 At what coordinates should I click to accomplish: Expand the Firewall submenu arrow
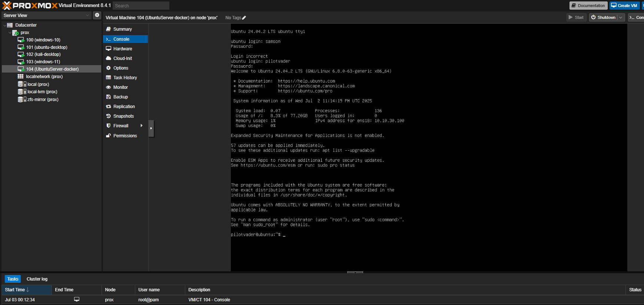pos(142,126)
